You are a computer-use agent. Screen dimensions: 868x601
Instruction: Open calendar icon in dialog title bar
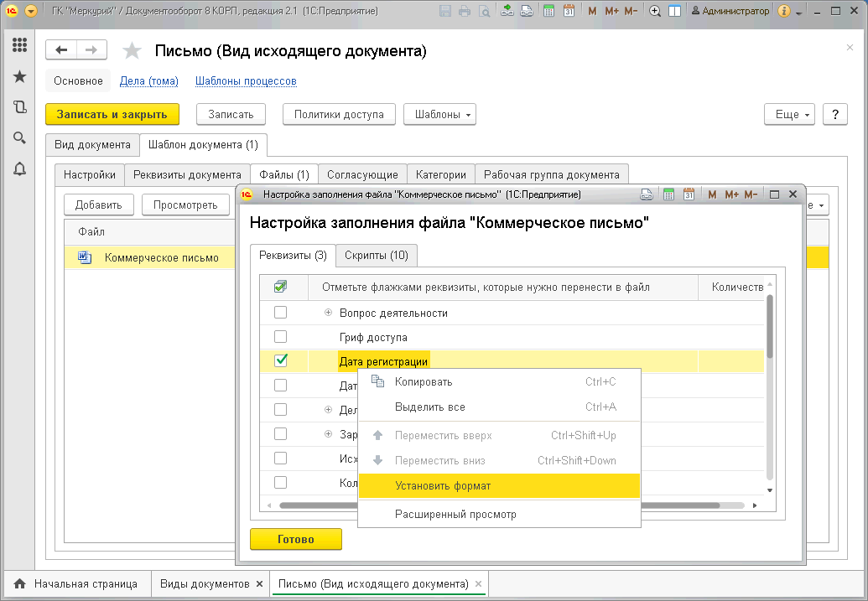pos(689,194)
